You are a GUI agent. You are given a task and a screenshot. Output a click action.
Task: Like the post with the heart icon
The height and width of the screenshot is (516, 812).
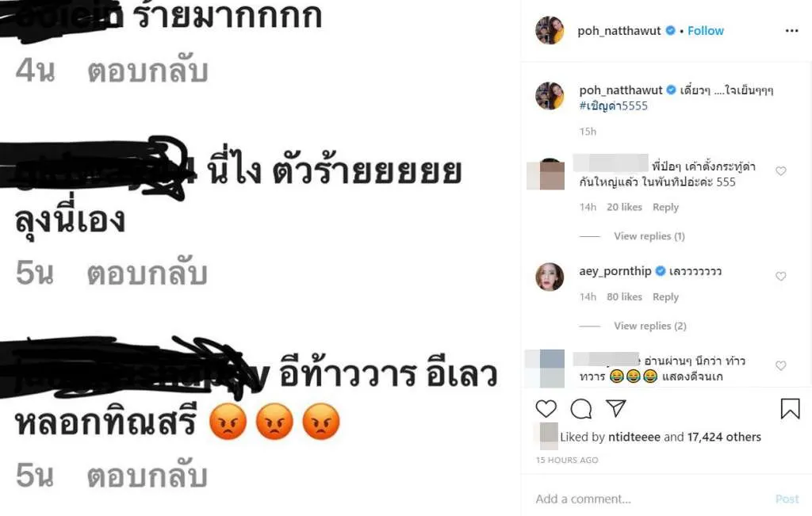click(x=546, y=409)
